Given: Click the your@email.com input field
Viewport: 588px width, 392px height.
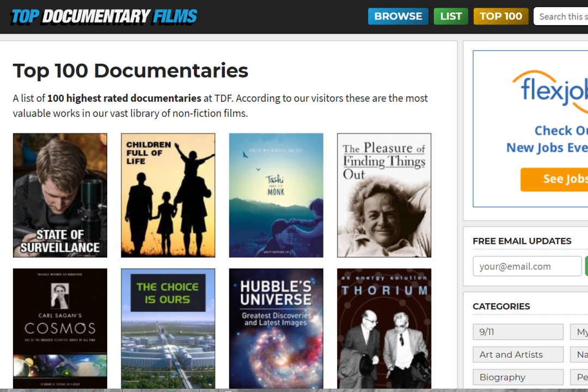Looking at the screenshot, I should [x=527, y=266].
